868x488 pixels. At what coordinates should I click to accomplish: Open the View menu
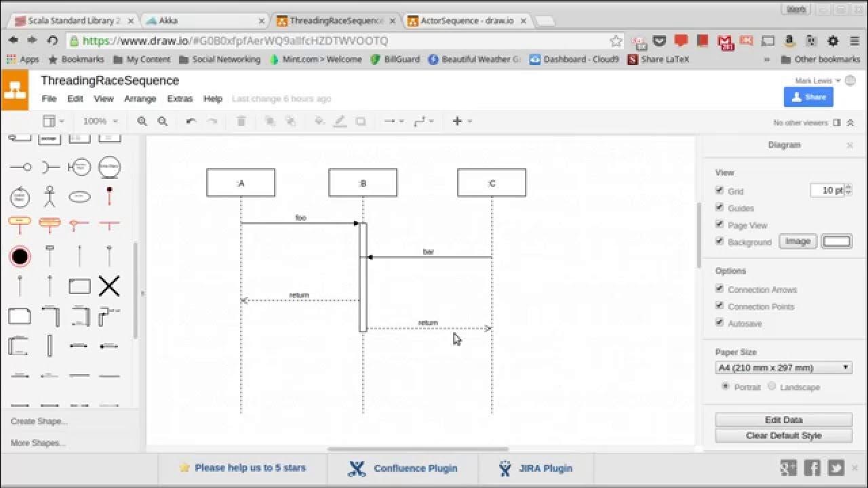tap(103, 99)
